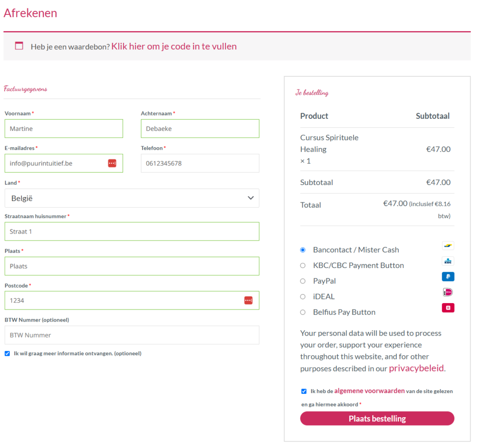The height and width of the screenshot is (448, 477).
Task: Click the Belfius logo icon
Action: [448, 308]
